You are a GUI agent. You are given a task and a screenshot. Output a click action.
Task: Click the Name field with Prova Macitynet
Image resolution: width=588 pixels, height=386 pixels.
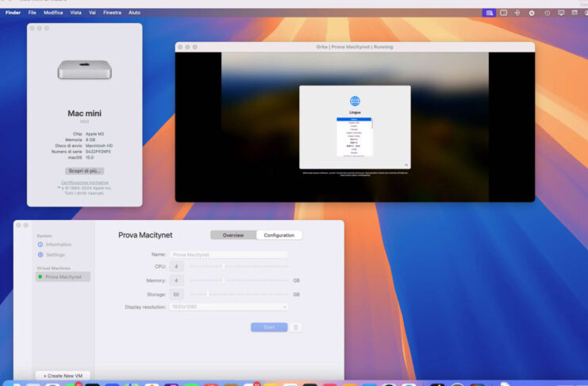click(229, 255)
